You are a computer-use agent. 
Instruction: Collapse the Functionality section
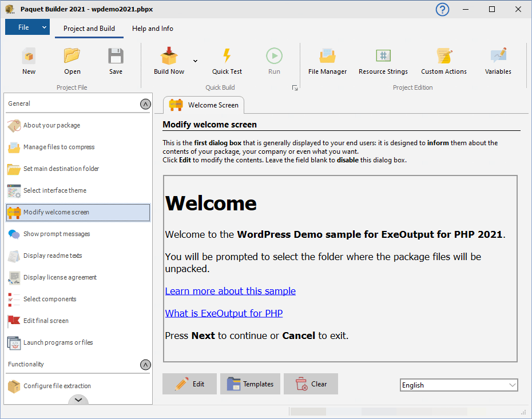pyautogui.click(x=145, y=365)
